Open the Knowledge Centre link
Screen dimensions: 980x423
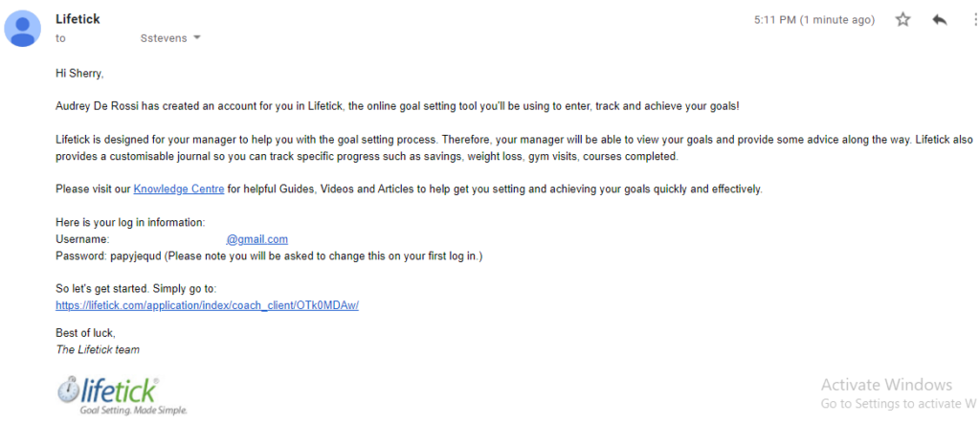(179, 189)
